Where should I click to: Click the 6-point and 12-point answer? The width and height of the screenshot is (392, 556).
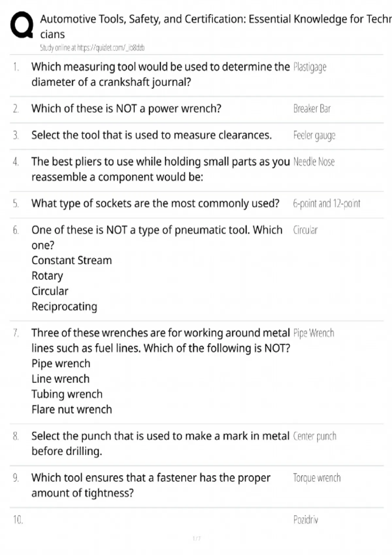pyautogui.click(x=327, y=203)
